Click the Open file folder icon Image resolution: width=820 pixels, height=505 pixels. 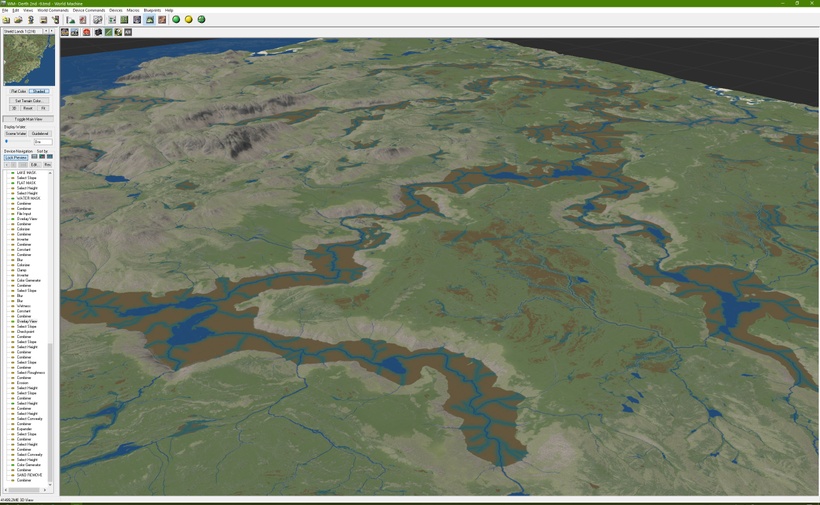[x=18, y=19]
